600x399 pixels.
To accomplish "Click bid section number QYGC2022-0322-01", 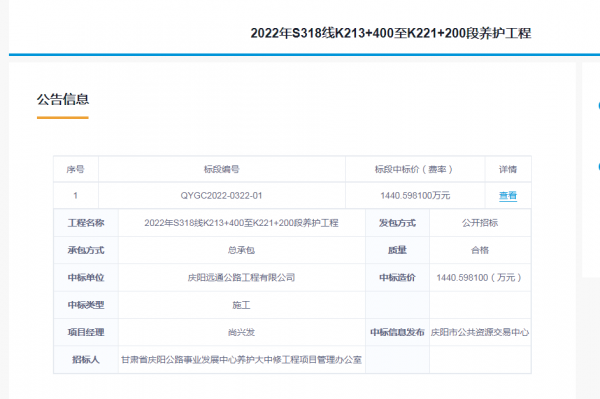I will coord(222,195).
